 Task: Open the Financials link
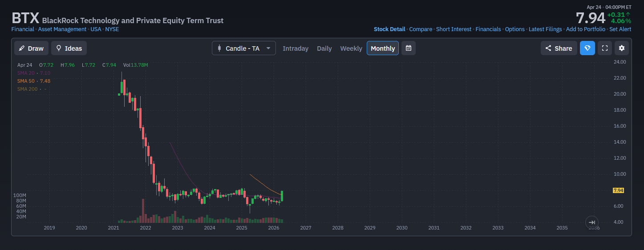coord(488,29)
